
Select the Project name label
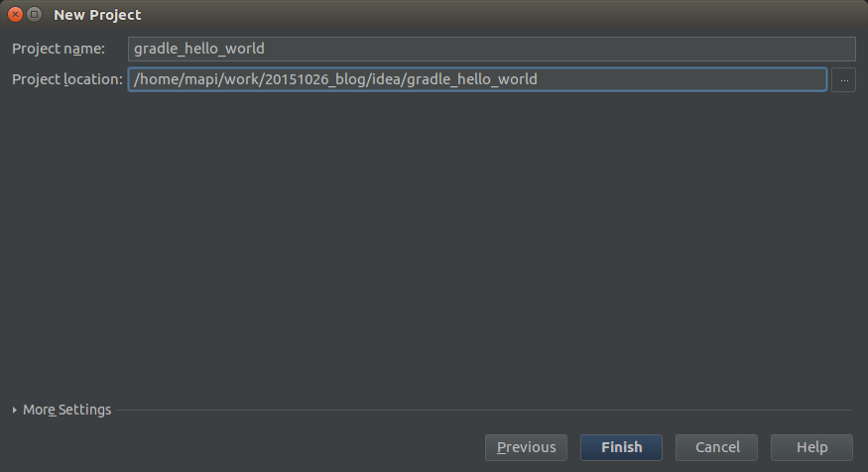[59, 49]
